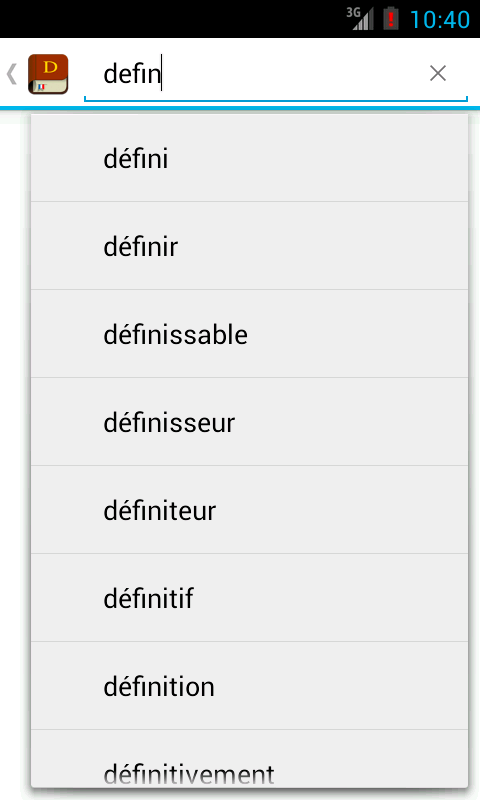This screenshot has height=800, width=480.
Task: Open the "définition" suggestion
Action: 249,686
